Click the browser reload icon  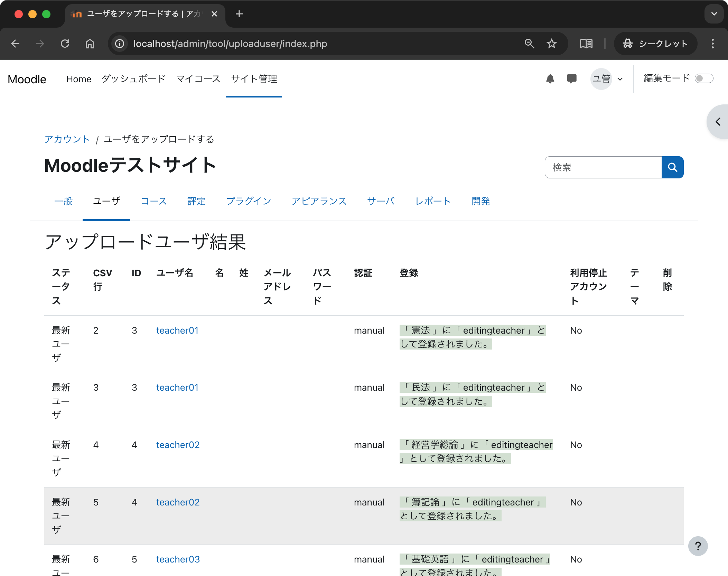(x=65, y=44)
